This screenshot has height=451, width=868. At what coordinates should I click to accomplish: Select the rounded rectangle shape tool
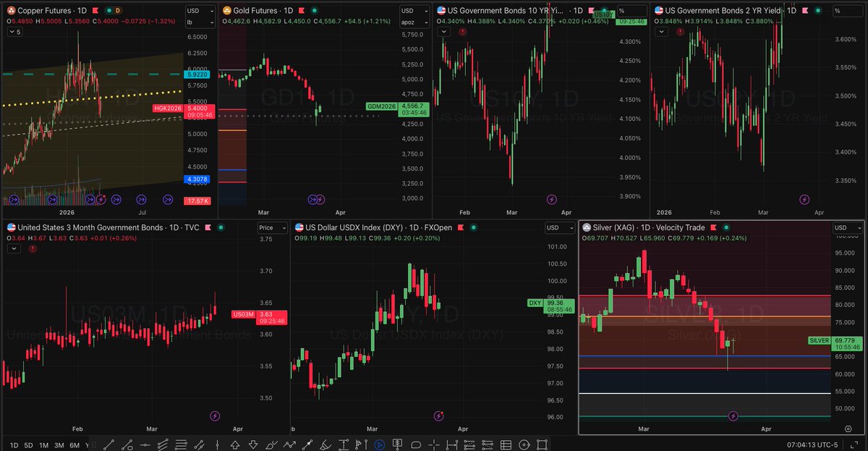coord(416,444)
